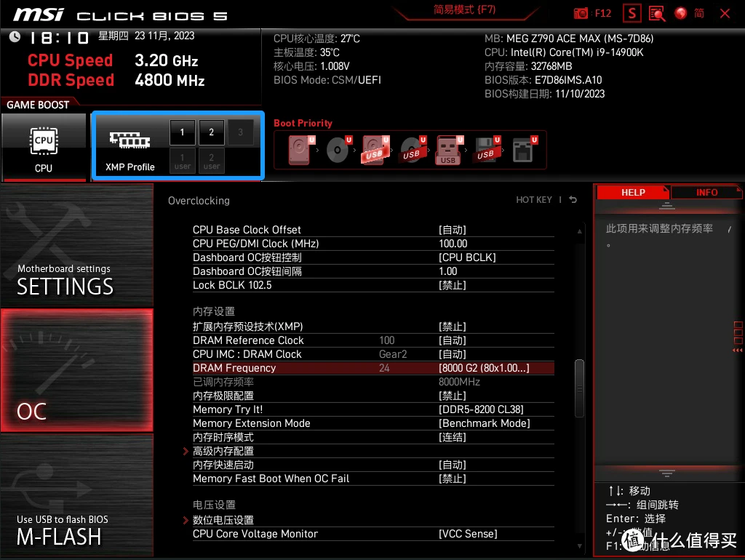Open CPU IMC : DRAM Clock setting
Screen dimensions: 745x560
pyautogui.click(x=373, y=354)
